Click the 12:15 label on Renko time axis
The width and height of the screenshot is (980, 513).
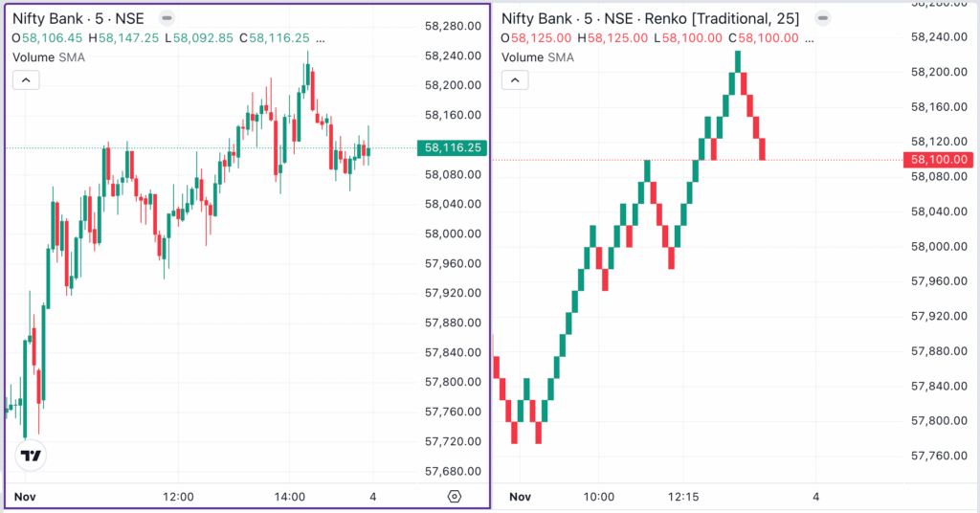683,497
